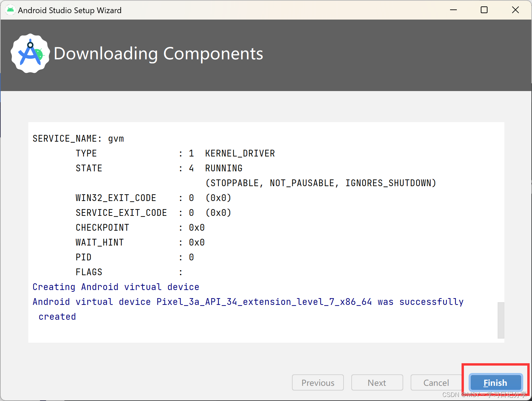Click the disabled Previous button
This screenshot has width=532, height=401.
(x=318, y=382)
